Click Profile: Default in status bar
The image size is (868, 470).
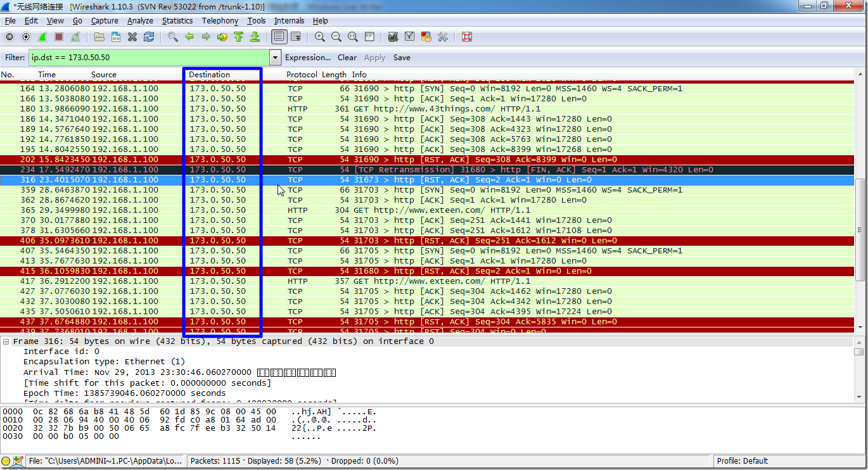click(742, 461)
